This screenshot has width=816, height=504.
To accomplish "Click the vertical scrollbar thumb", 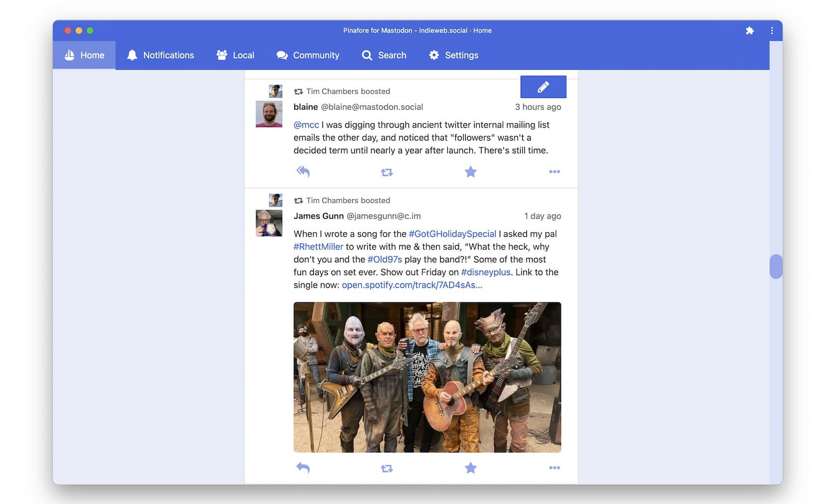I will [x=776, y=266].
